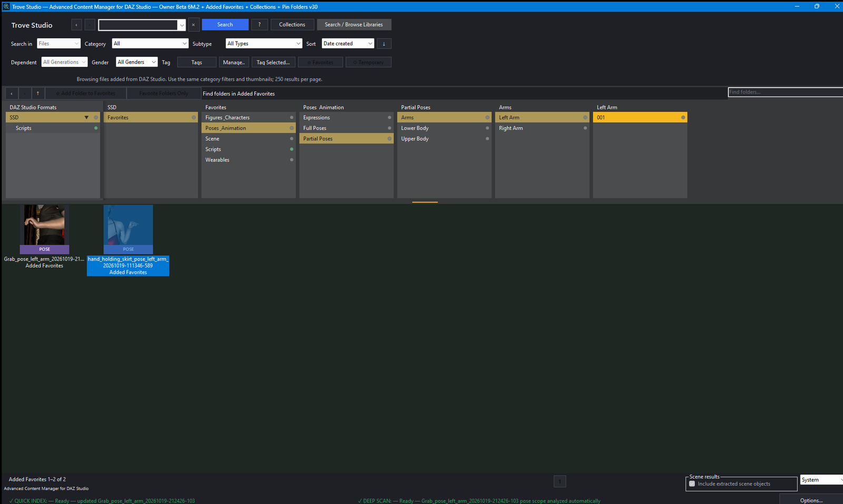The image size is (843, 504).
Task: Select the Wearables folder in Favorites
Action: [x=248, y=160]
